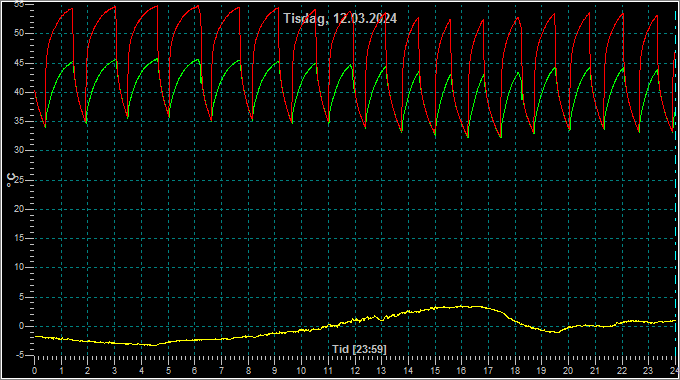Click hour 9 tick label
This screenshot has height=380, width=680.
pyautogui.click(x=275, y=371)
